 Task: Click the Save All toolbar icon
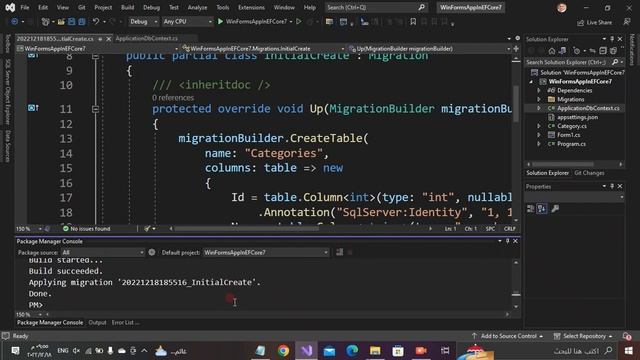[x=82, y=22]
